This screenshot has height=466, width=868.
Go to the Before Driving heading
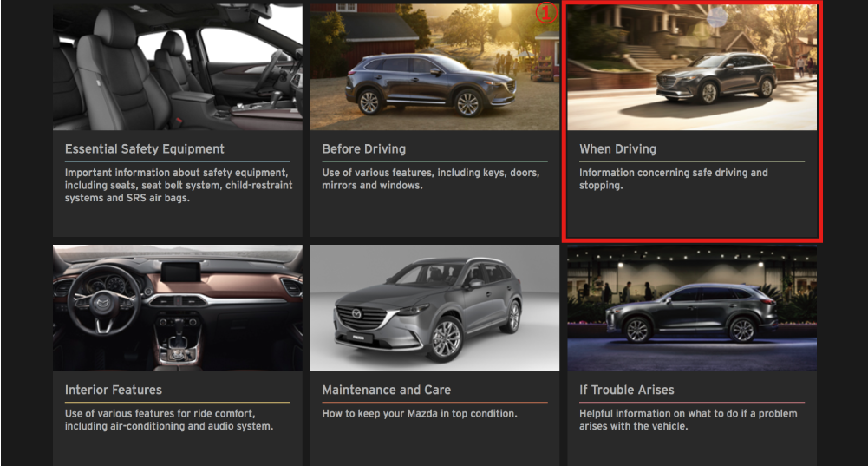pyautogui.click(x=363, y=149)
